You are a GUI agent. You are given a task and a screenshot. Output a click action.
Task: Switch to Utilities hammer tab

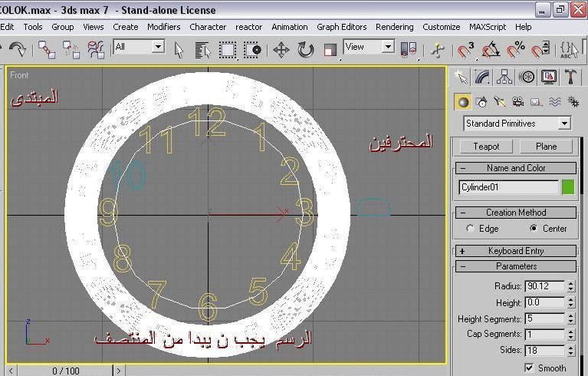(570, 77)
